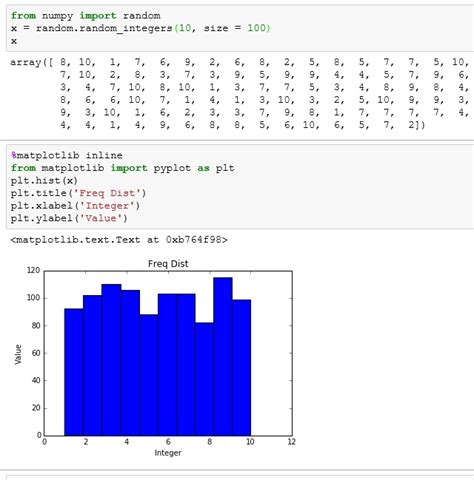Click the 'from matplotlib import pyplot as plt' line
Screen dimensions: 474x480
pos(122,168)
